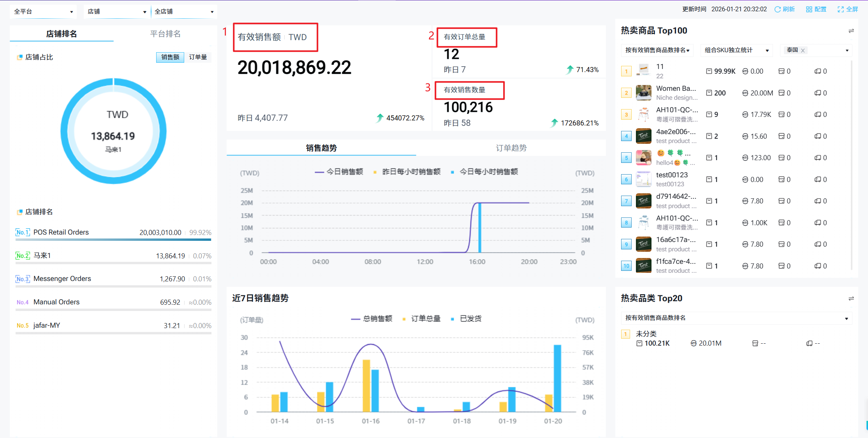Click the 店铺占比 section icon

(19, 57)
